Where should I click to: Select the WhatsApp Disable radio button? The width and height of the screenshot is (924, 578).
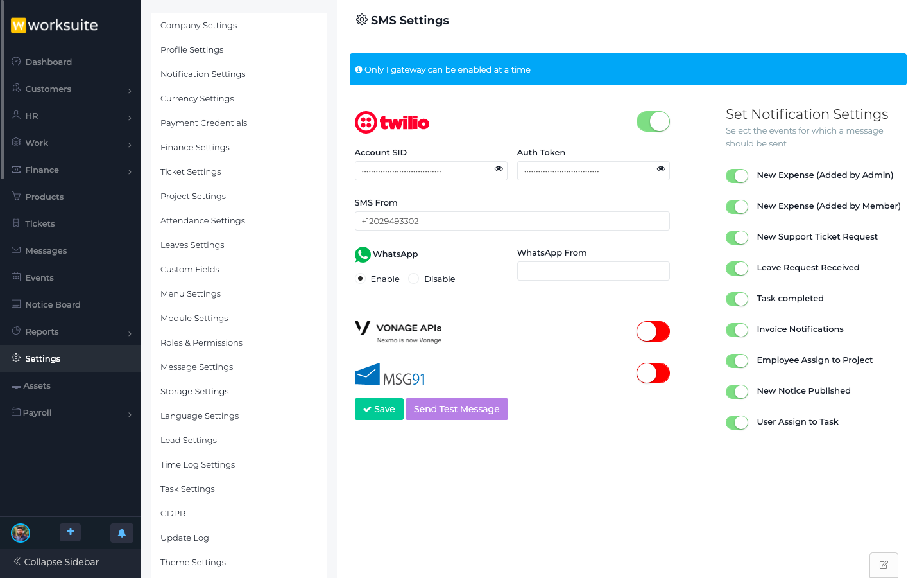pos(414,279)
